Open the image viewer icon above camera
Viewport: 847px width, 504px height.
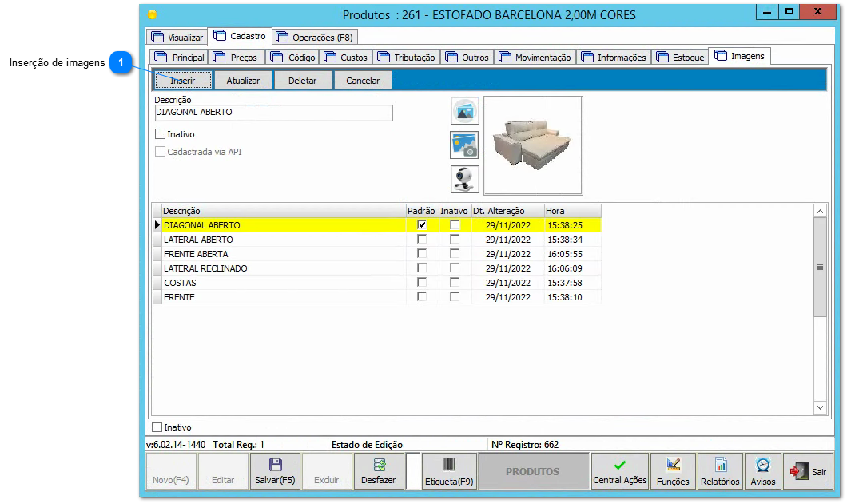click(464, 111)
